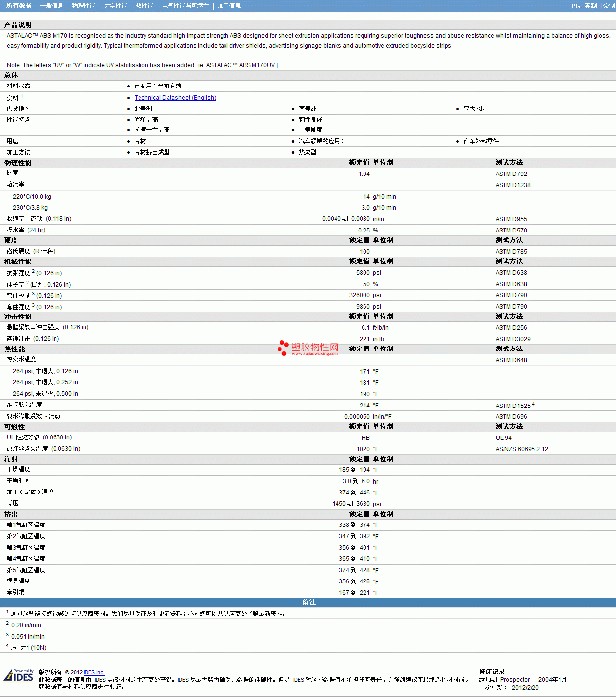
Task: Click the AS/NZS 60695.2.12 test method
Action: (x=522, y=449)
